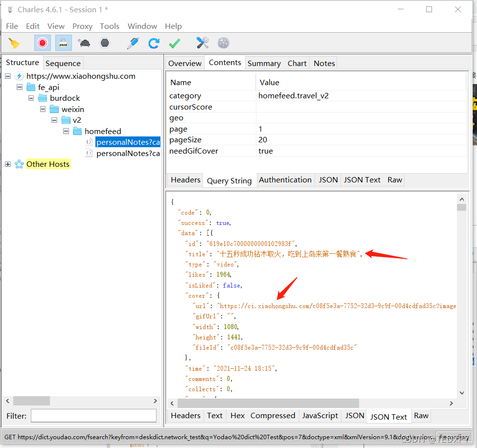Screen dimensions: 477x448
Task: Open Settings gear icon in toolbar
Action: pyautogui.click(x=223, y=43)
